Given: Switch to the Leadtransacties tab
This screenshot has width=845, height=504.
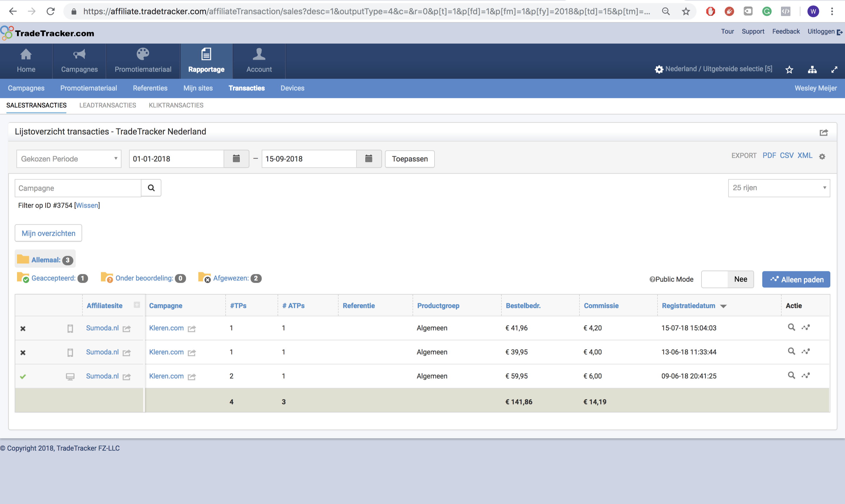Looking at the screenshot, I should click(x=108, y=105).
